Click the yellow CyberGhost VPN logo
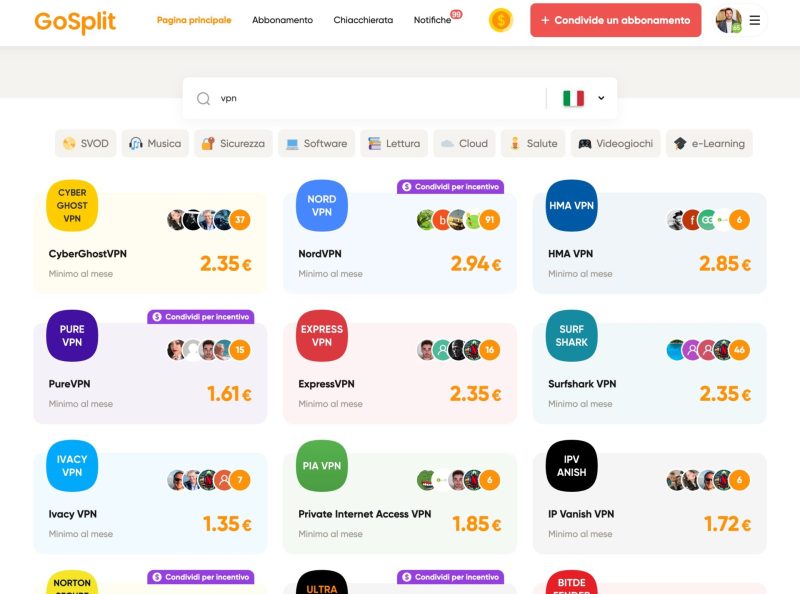Viewport: 800px width, 594px height. point(72,206)
